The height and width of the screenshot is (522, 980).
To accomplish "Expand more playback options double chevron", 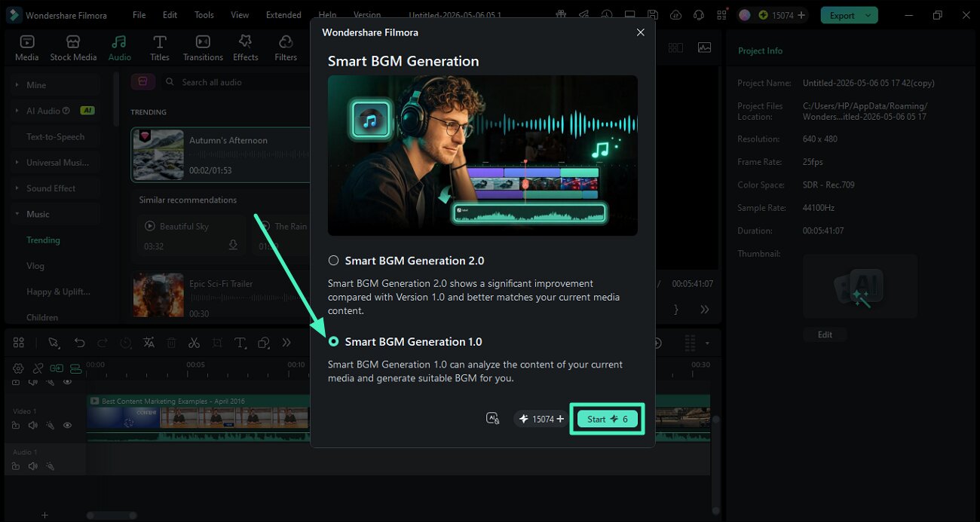I will [704, 309].
